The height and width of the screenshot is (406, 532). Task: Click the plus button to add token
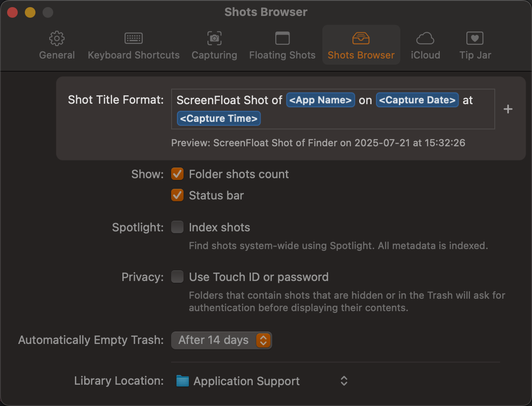tap(508, 109)
